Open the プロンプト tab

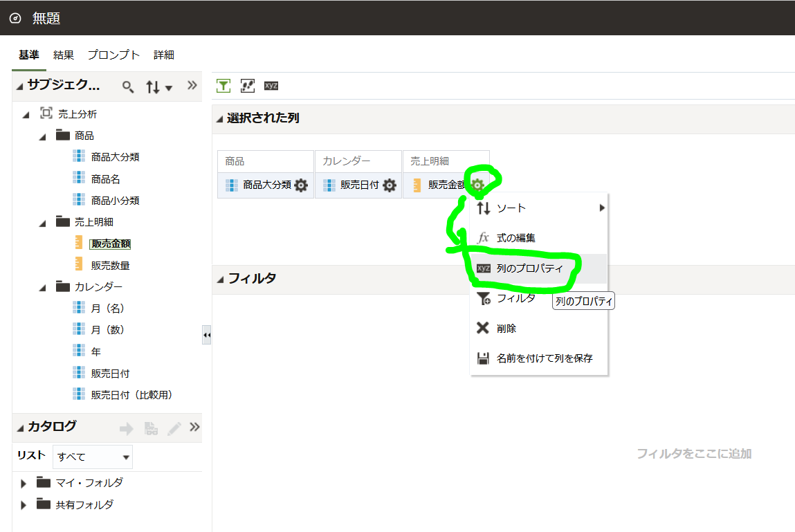113,55
